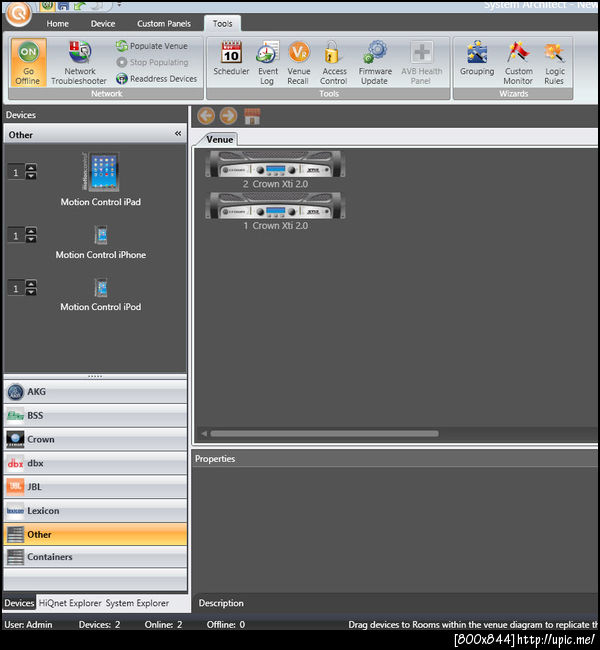
Task: Navigate forward with the right arrow
Action: click(x=228, y=116)
